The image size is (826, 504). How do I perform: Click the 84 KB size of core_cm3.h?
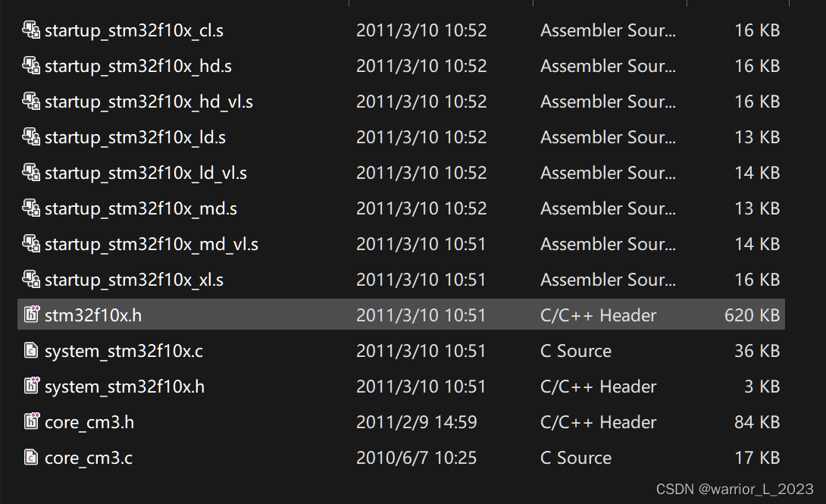[x=757, y=422]
